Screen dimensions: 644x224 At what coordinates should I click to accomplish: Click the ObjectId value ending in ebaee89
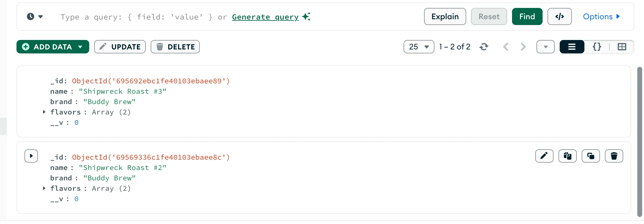[x=151, y=81]
